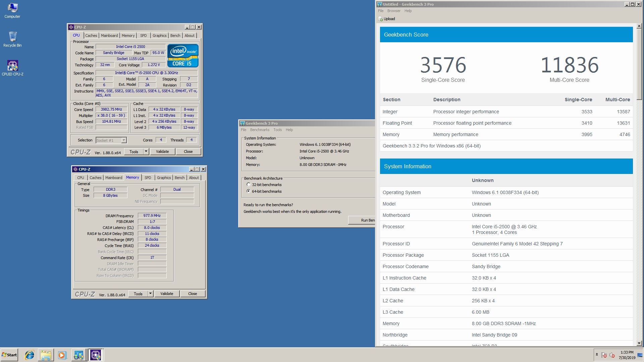The height and width of the screenshot is (362, 644).
Task: Click scroll down arrow in Geekbench results
Action: 639,343
